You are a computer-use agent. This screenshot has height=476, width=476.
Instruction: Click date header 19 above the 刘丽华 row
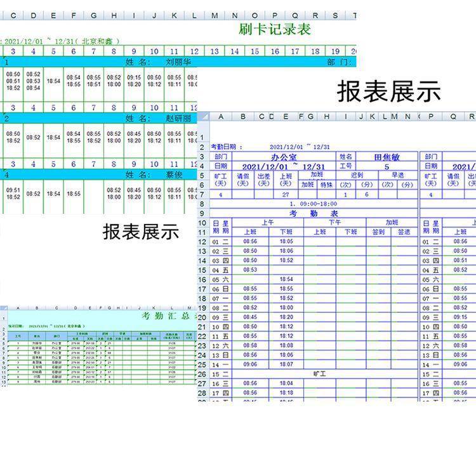pos(335,51)
